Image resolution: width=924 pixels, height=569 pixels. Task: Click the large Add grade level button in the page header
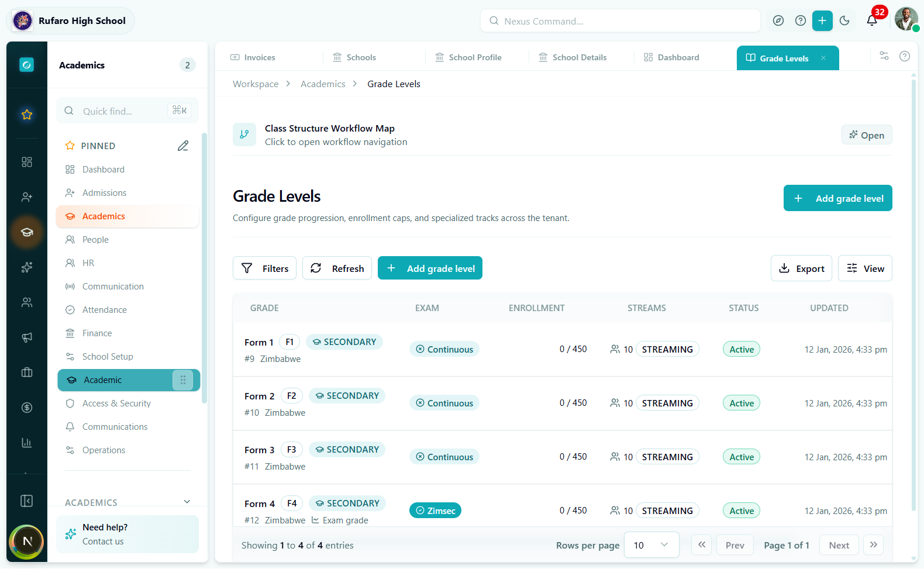837,198
